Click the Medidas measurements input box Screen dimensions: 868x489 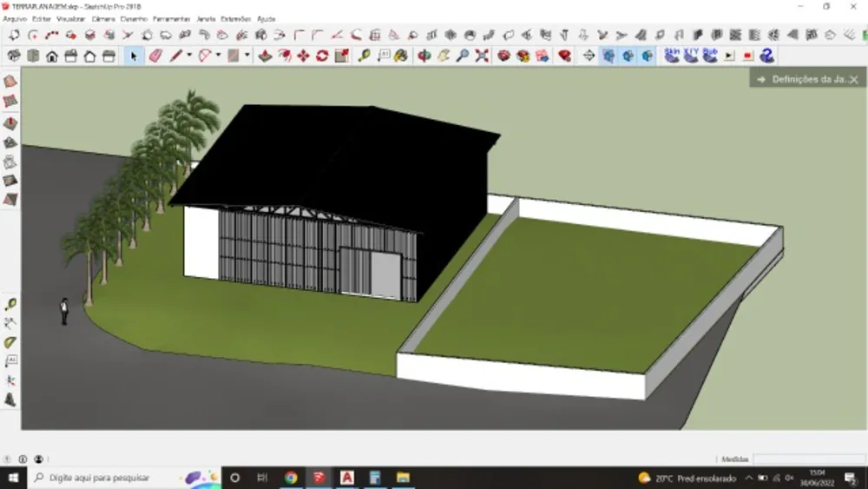coord(809,459)
